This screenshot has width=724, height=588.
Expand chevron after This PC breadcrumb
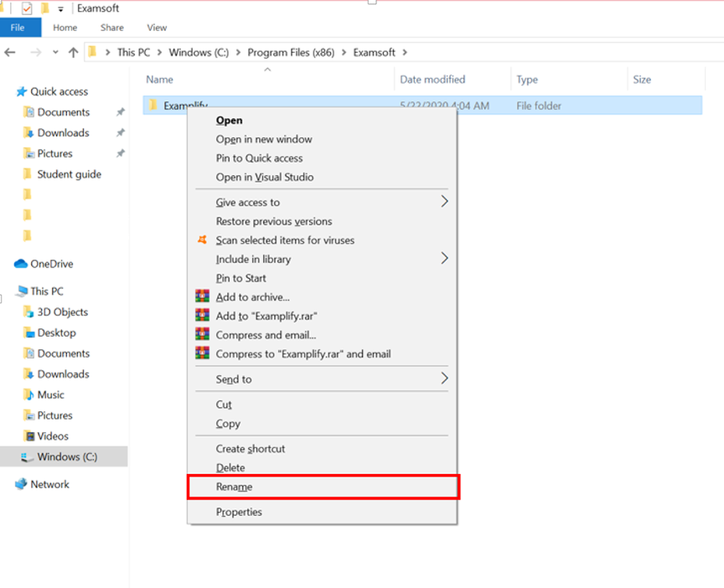[x=159, y=53]
